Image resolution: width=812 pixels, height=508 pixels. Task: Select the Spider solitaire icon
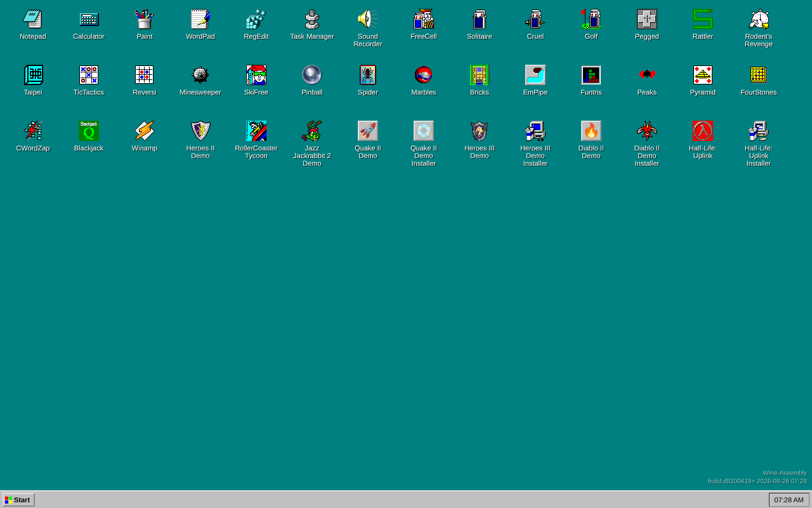368,75
